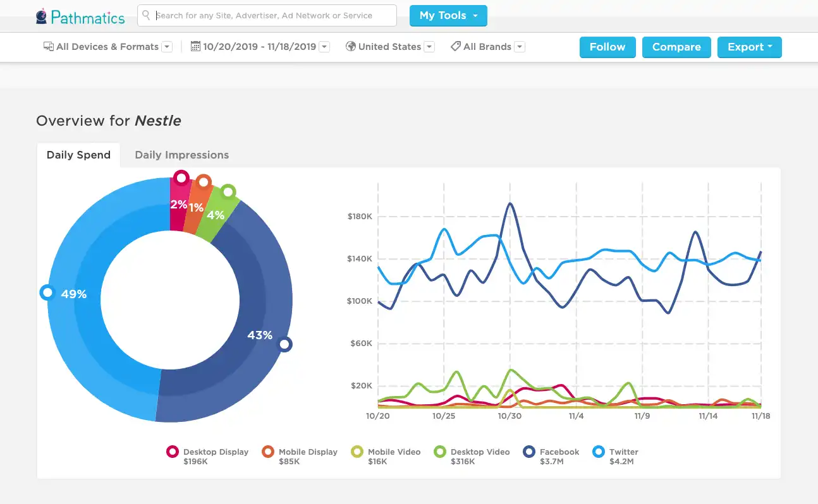Click the globe icon beside United States
The height and width of the screenshot is (504, 818).
350,47
